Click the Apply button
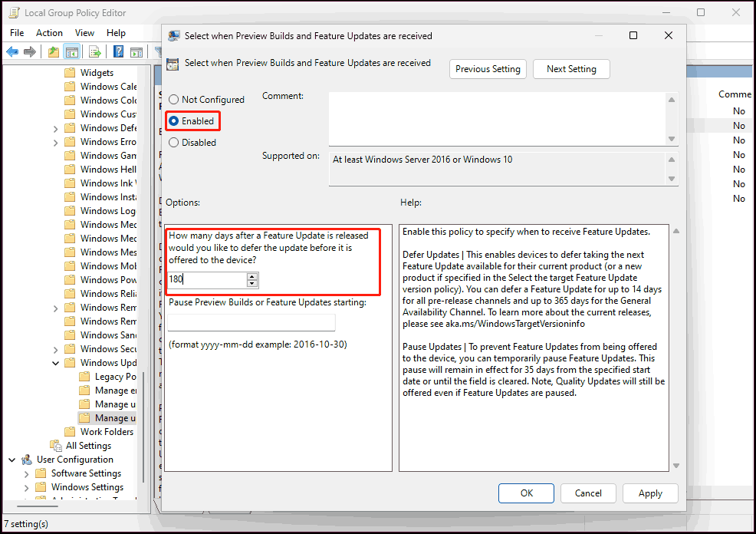 point(650,493)
